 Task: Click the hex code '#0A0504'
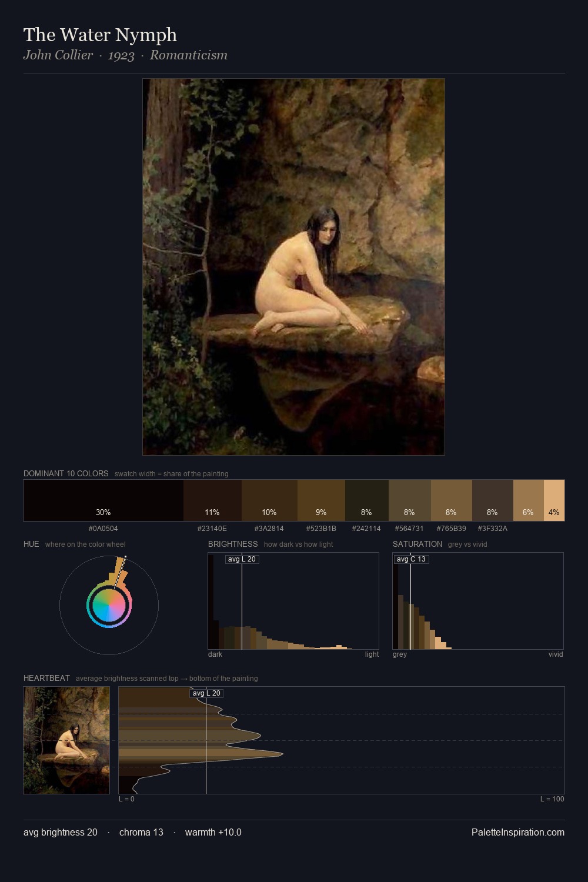[103, 529]
